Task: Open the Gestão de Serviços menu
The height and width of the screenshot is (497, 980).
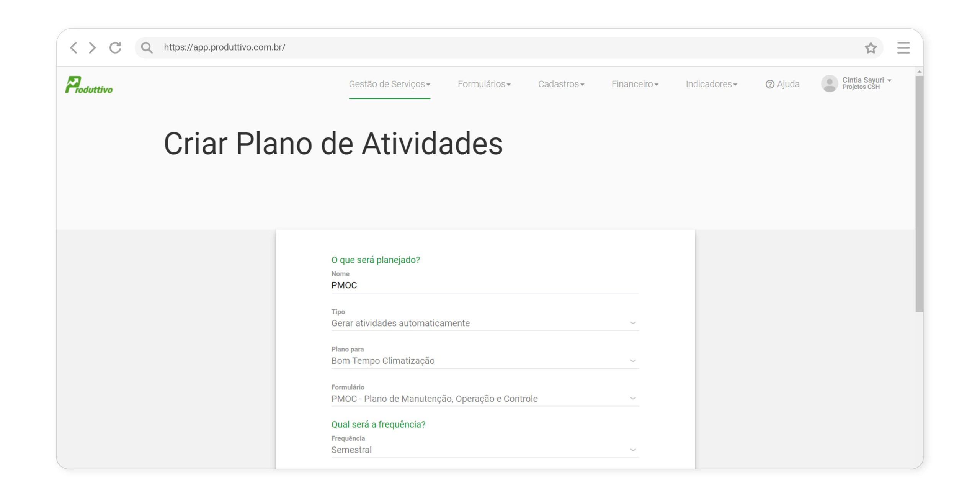Action: point(389,84)
